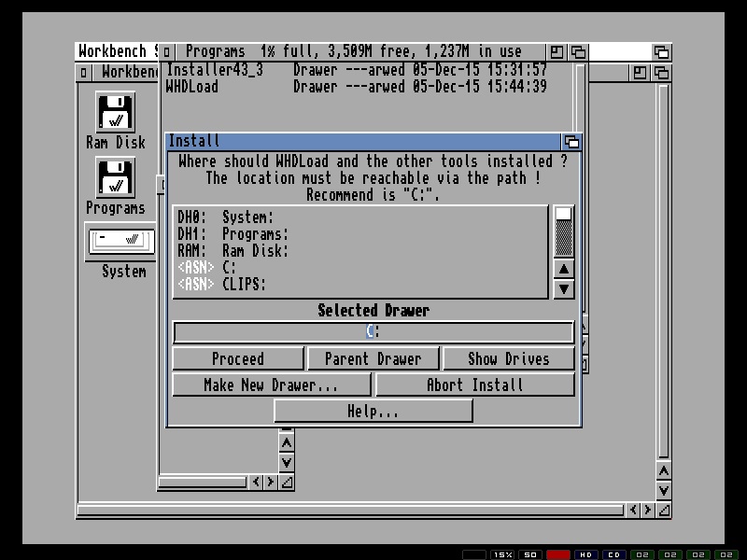Image resolution: width=747 pixels, height=560 pixels.
Task: Choose RAM: Ram Disk: in the list
Action: (360, 250)
